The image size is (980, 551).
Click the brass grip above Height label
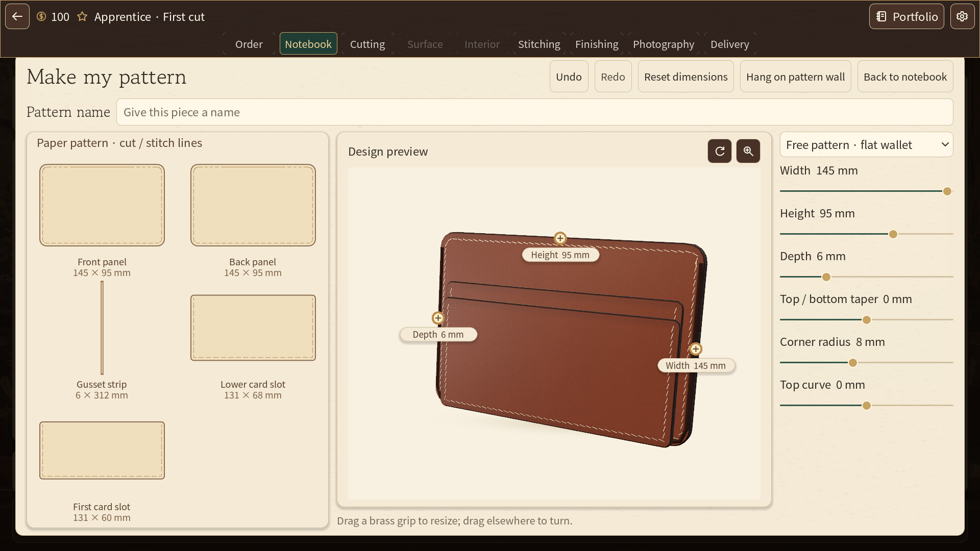(x=560, y=238)
